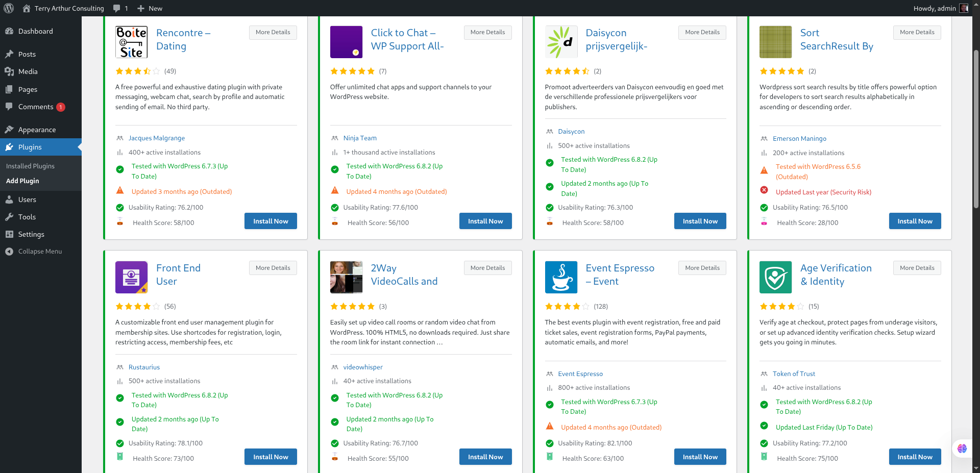The height and width of the screenshot is (473, 980).
Task: Click the Collapse Menu arrow icon
Action: point(9,252)
